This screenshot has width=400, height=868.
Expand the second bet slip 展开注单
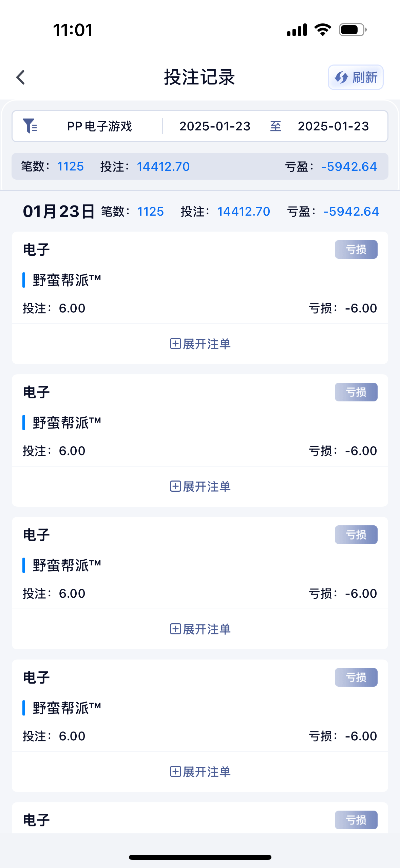200,487
